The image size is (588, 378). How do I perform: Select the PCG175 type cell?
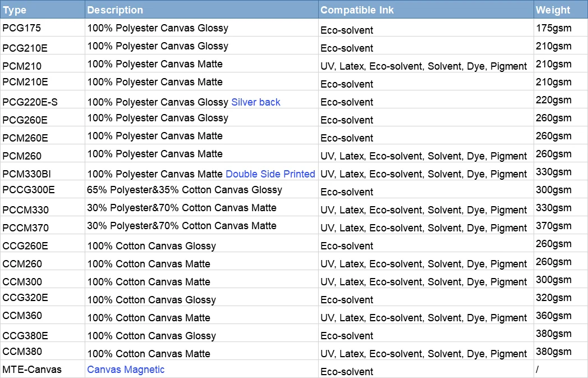[x=21, y=28]
